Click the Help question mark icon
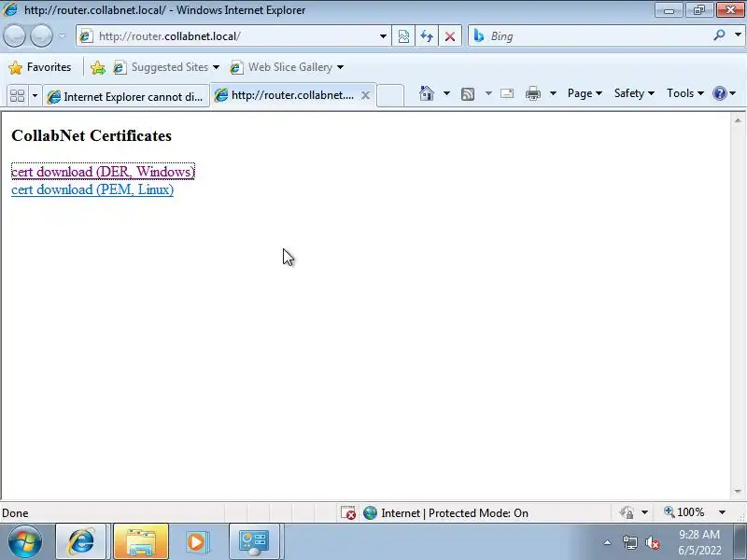The width and height of the screenshot is (747, 560). point(719,93)
